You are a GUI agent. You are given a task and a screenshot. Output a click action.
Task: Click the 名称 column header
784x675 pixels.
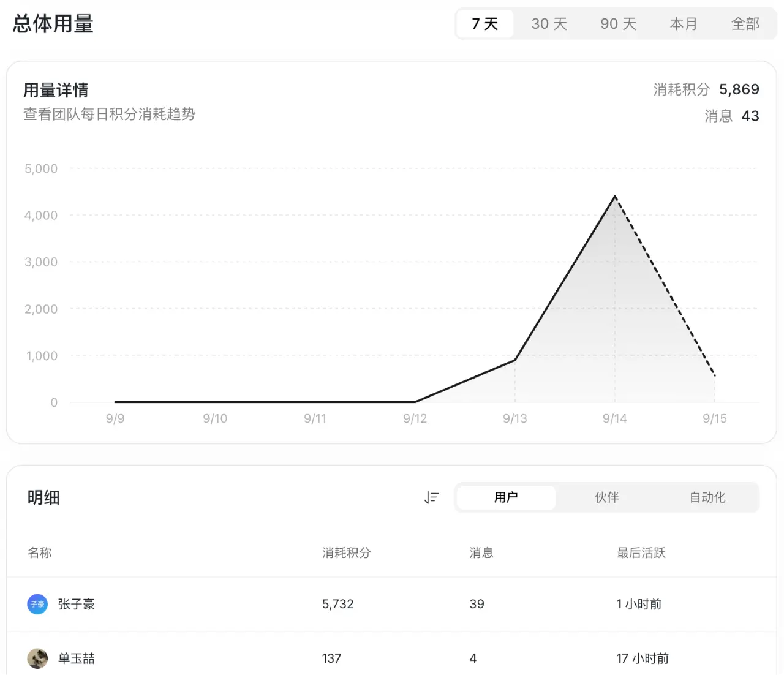tap(40, 552)
